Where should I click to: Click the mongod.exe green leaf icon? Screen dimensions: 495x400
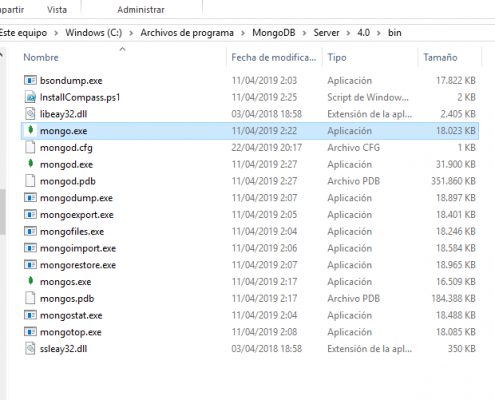30,163
